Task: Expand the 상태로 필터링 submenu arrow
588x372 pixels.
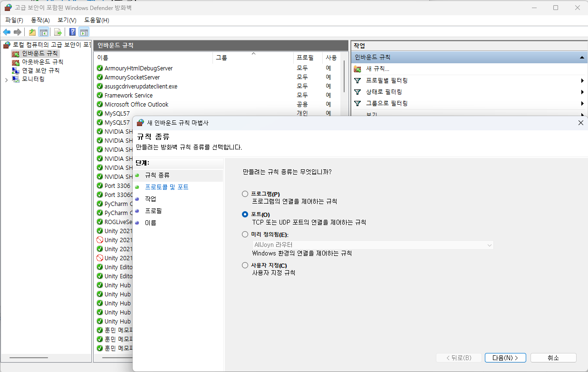Action: [x=582, y=92]
